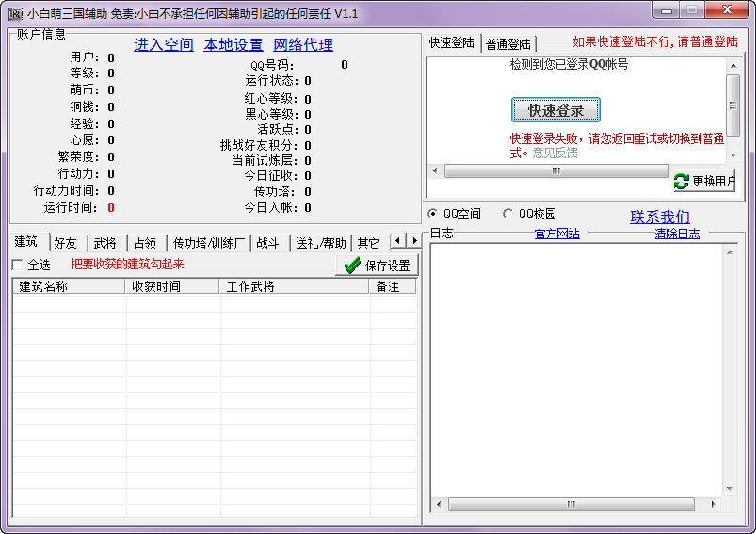Click the 保存设置 button
756x534 pixels.
(377, 266)
